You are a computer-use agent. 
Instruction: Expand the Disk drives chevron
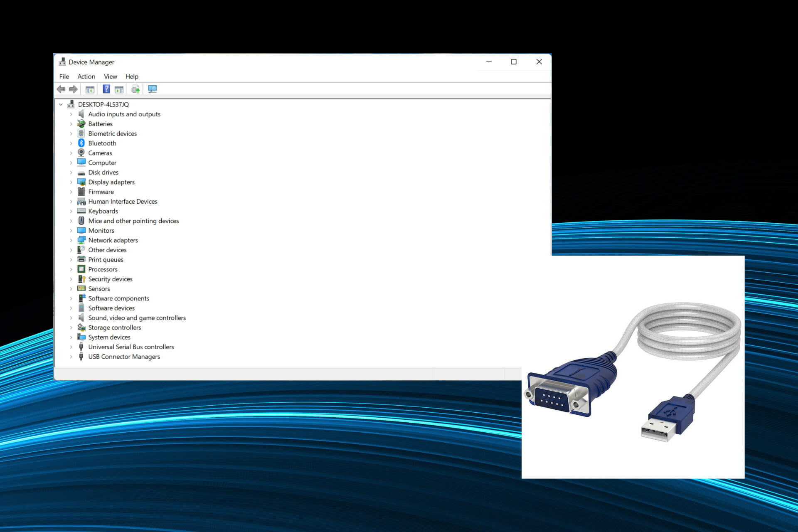click(x=71, y=172)
